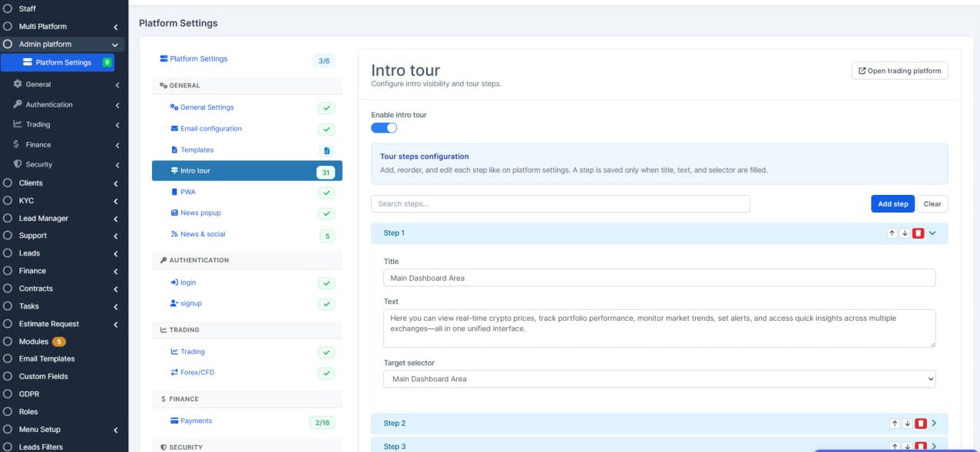This screenshot has width=980, height=452.
Task: Open the Target selector dropdown
Action: coord(659,379)
